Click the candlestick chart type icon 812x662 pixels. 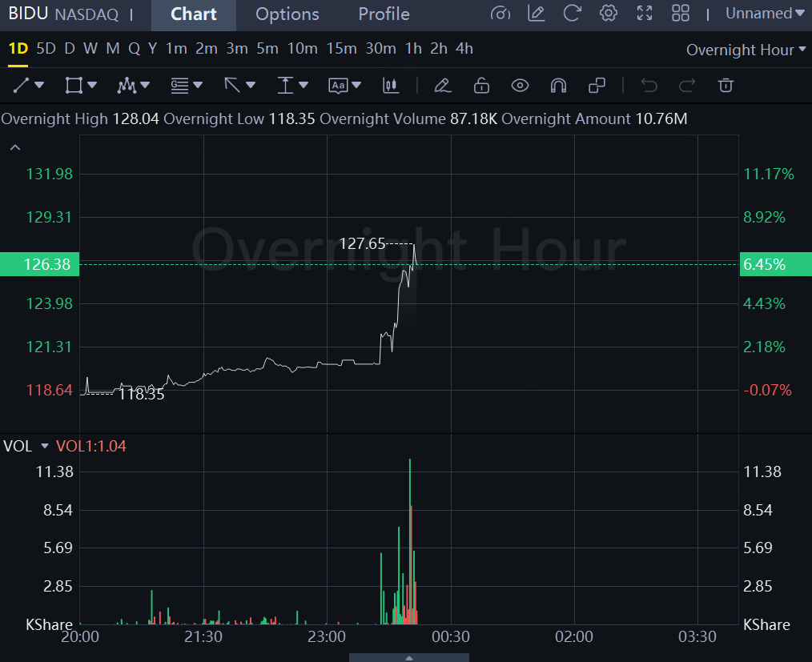point(391,86)
